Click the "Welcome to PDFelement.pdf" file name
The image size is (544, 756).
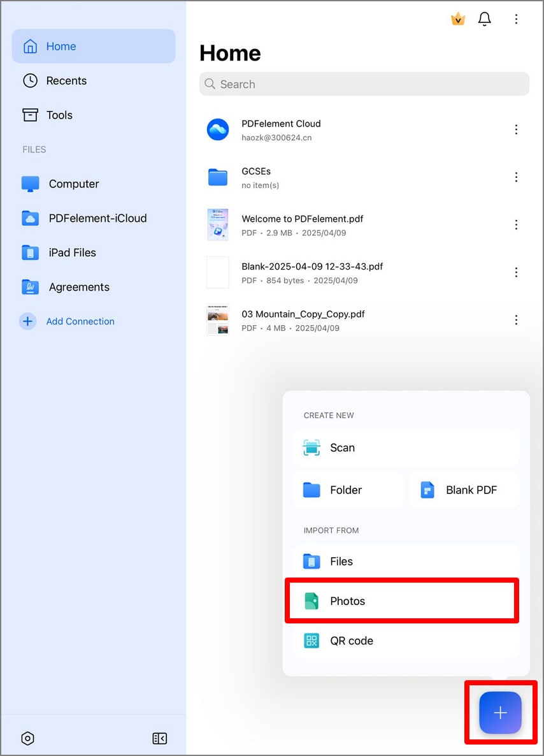(x=302, y=219)
